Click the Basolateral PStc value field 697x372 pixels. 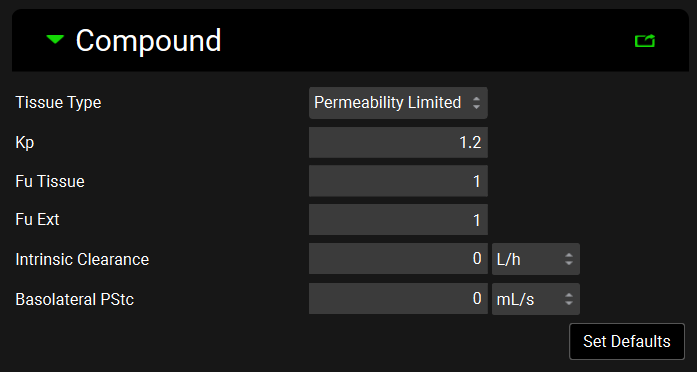(x=398, y=299)
